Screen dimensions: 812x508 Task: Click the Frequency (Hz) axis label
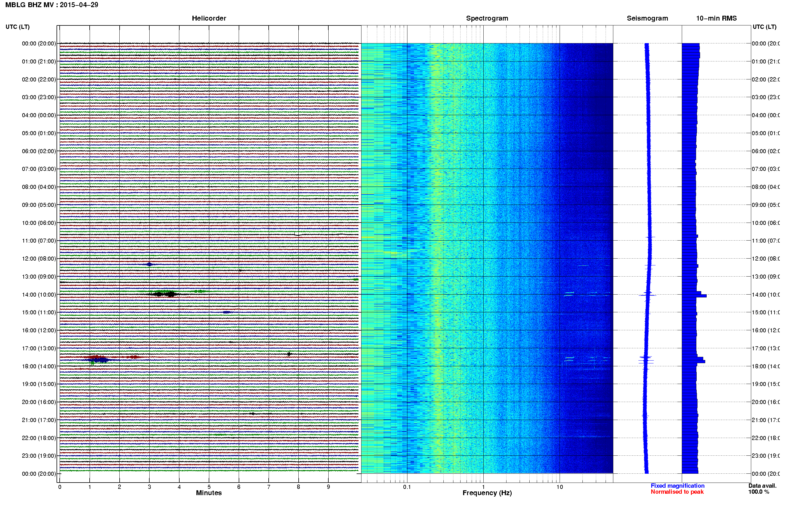[x=487, y=493]
